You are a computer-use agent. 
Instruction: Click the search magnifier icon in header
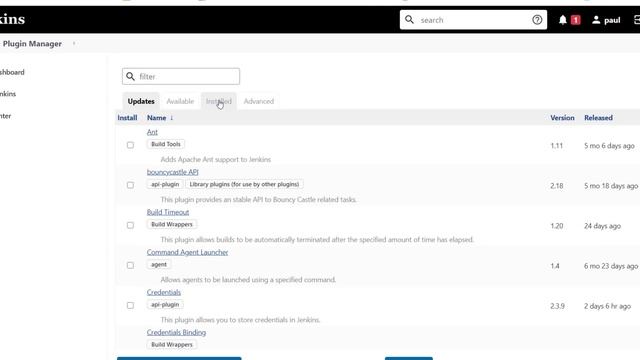(x=409, y=19)
